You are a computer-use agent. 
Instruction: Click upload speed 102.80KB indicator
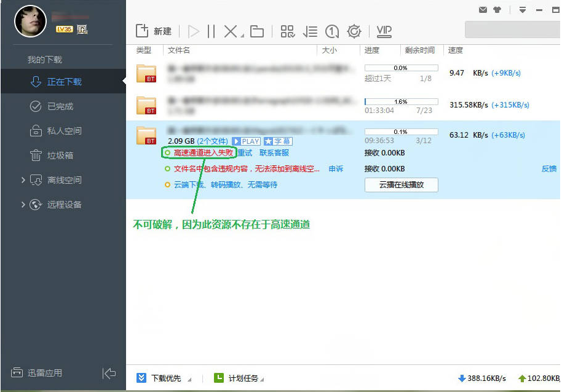pyautogui.click(x=539, y=378)
